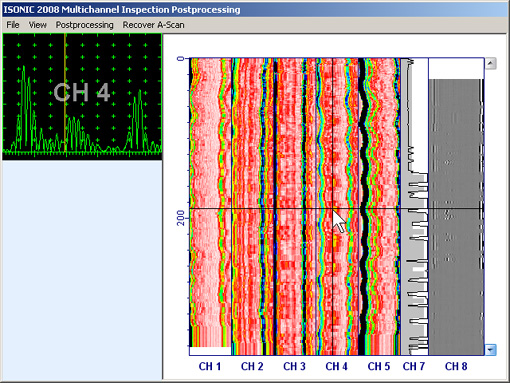Click the CH 8 channel label
Viewport: 510px width, 383px height.
pyautogui.click(x=456, y=366)
